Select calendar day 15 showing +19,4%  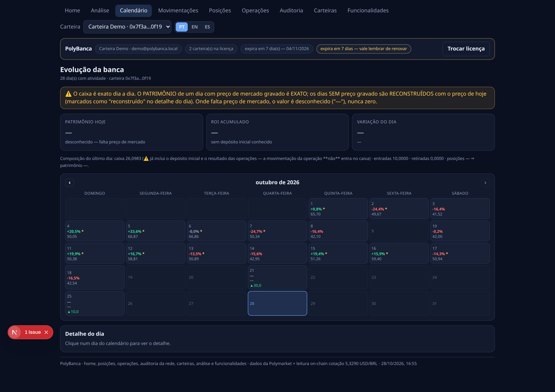(338, 253)
